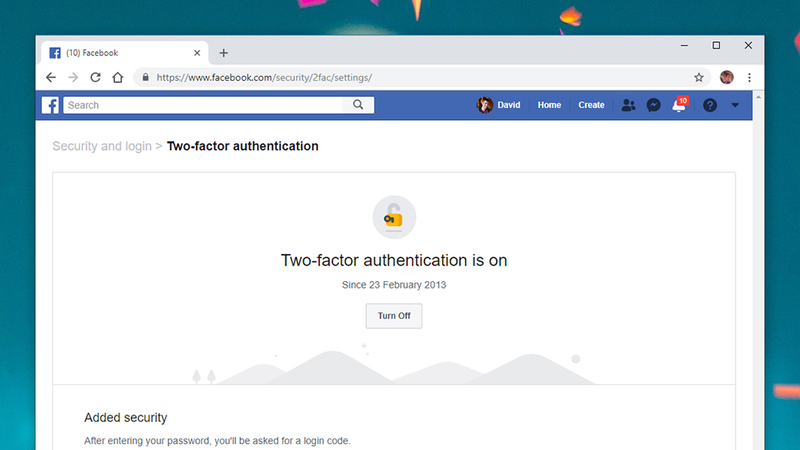
Task: Bookmark this page with star icon
Action: [x=699, y=78]
